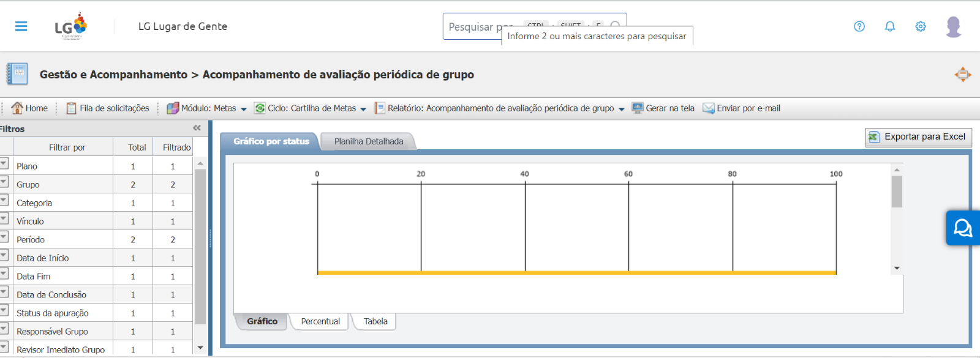Screen dimensions: 980x358
Task: Click the Filtrado column header
Action: [173, 147]
